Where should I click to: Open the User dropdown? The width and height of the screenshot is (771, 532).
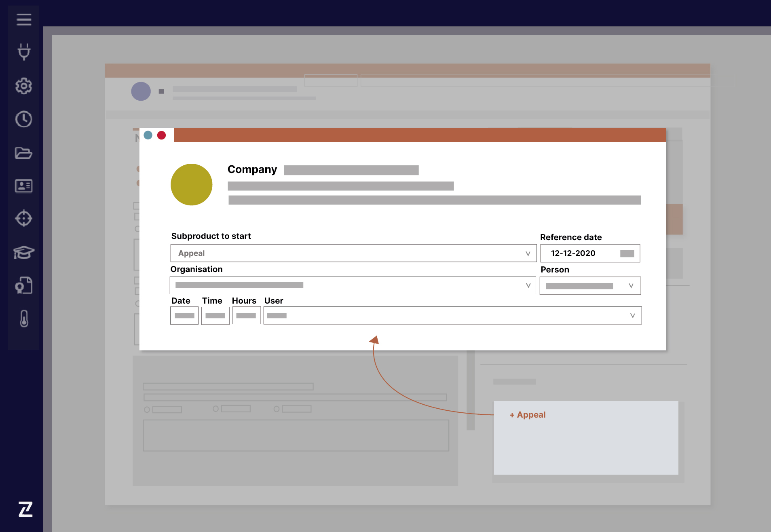click(452, 315)
